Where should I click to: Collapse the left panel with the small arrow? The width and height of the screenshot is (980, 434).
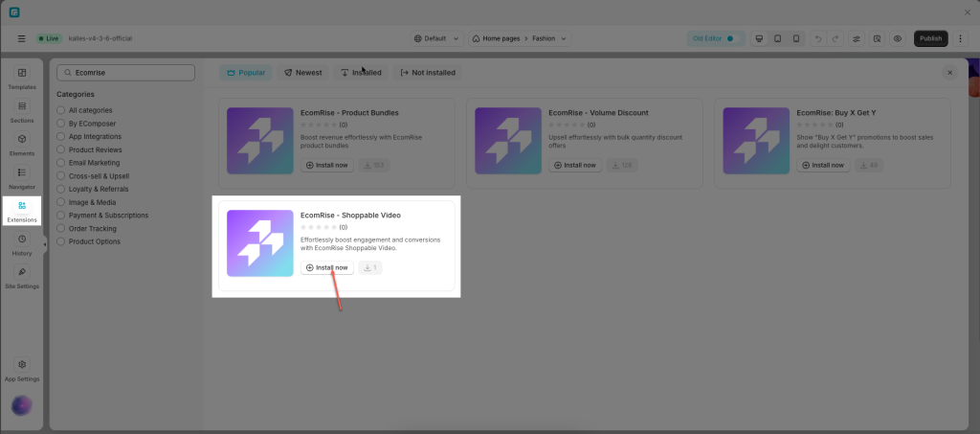(x=45, y=244)
